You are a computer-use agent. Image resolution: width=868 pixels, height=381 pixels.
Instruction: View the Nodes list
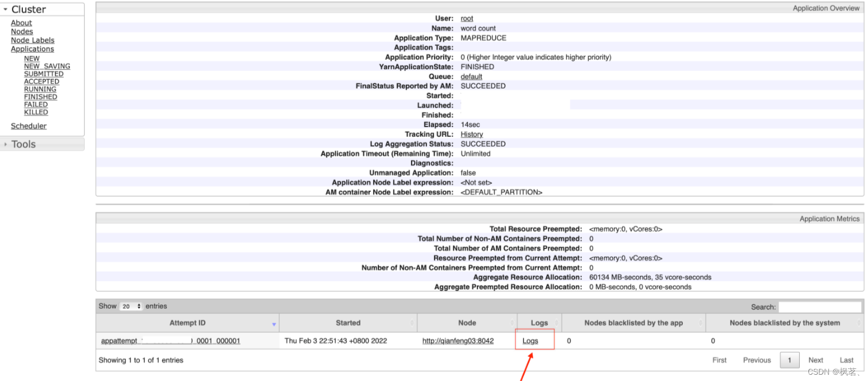pyautogui.click(x=22, y=32)
